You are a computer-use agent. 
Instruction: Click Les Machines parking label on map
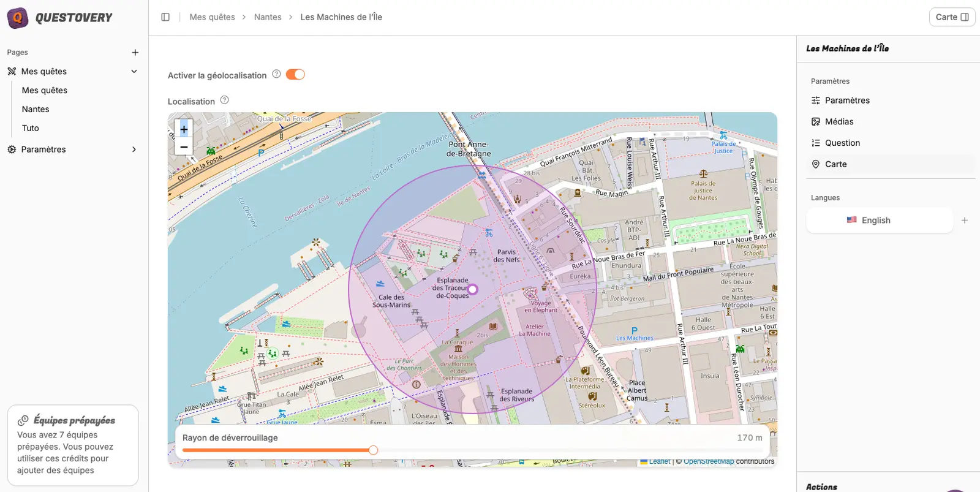[x=635, y=335]
